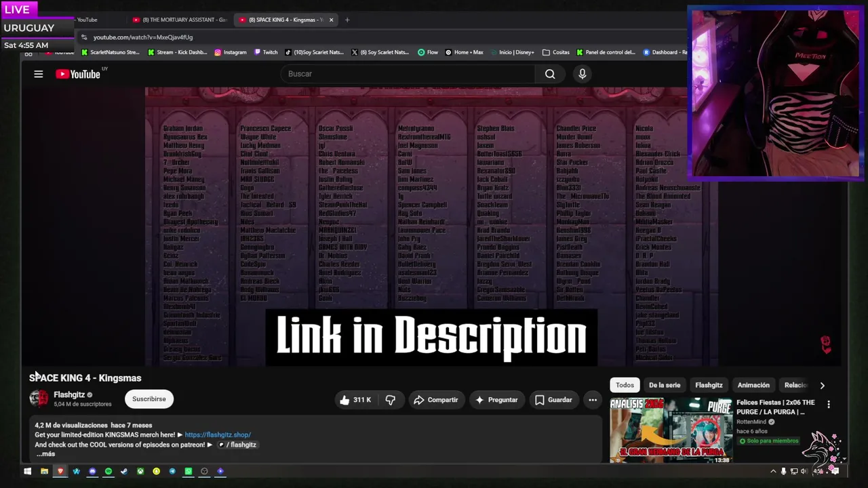This screenshot has width=868, height=488.
Task: Open the RottenMind channel link
Action: 752,422
